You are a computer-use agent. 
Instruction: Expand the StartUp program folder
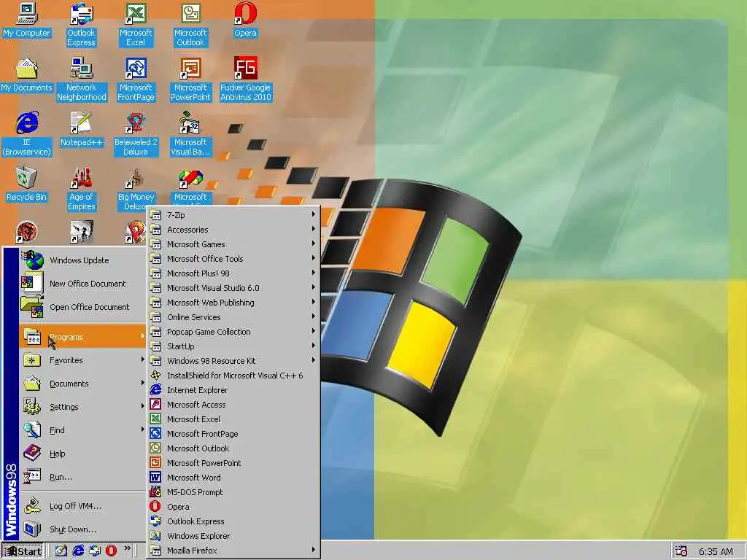[x=233, y=346]
